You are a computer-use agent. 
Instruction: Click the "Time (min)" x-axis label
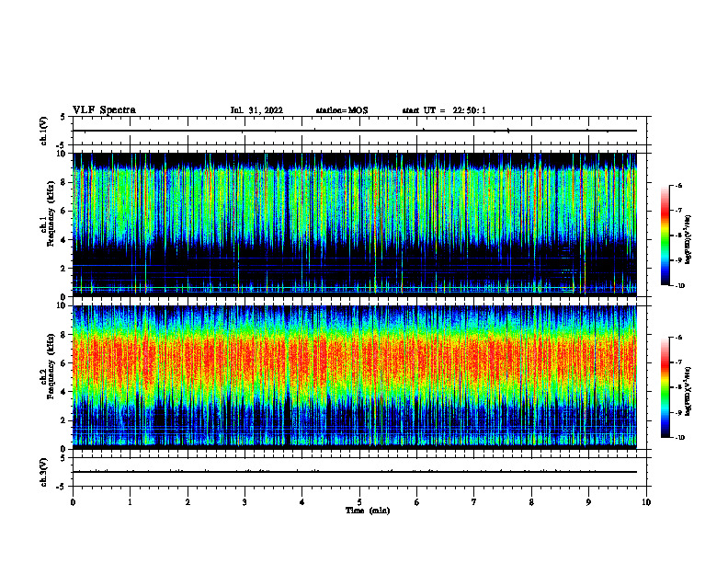368,511
